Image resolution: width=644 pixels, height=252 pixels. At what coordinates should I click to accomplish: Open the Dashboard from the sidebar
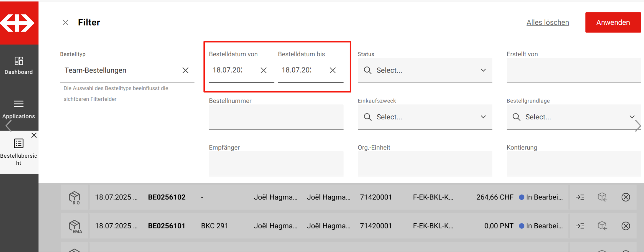coord(19,65)
